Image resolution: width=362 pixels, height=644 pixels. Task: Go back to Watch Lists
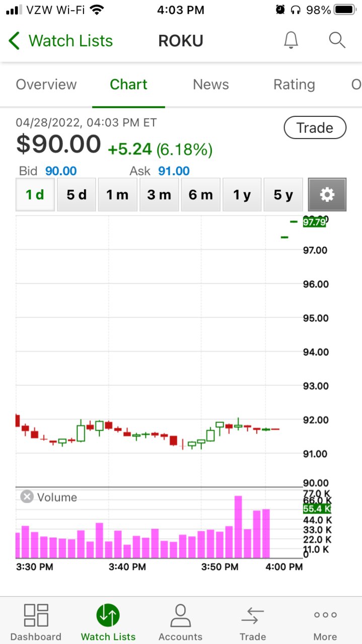click(60, 41)
